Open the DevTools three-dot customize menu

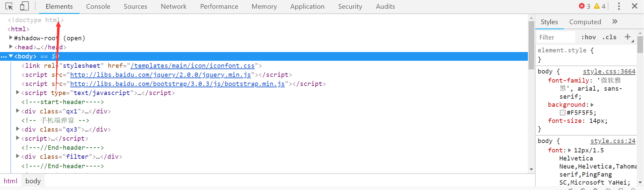point(619,6)
